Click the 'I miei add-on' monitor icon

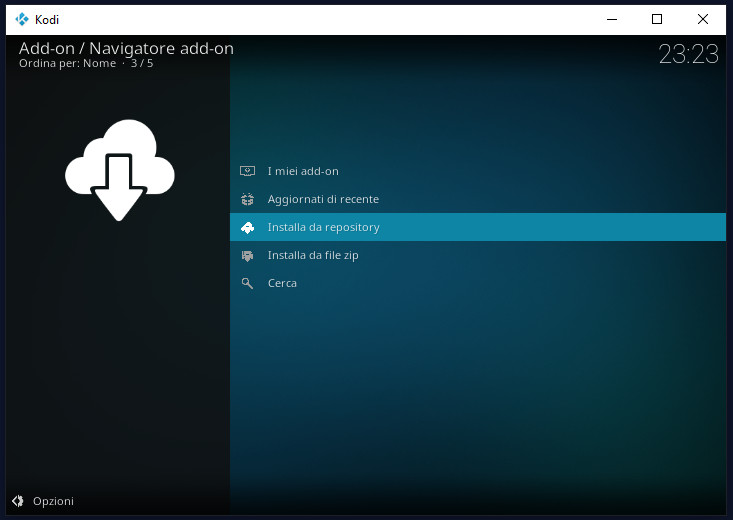pyautogui.click(x=247, y=171)
